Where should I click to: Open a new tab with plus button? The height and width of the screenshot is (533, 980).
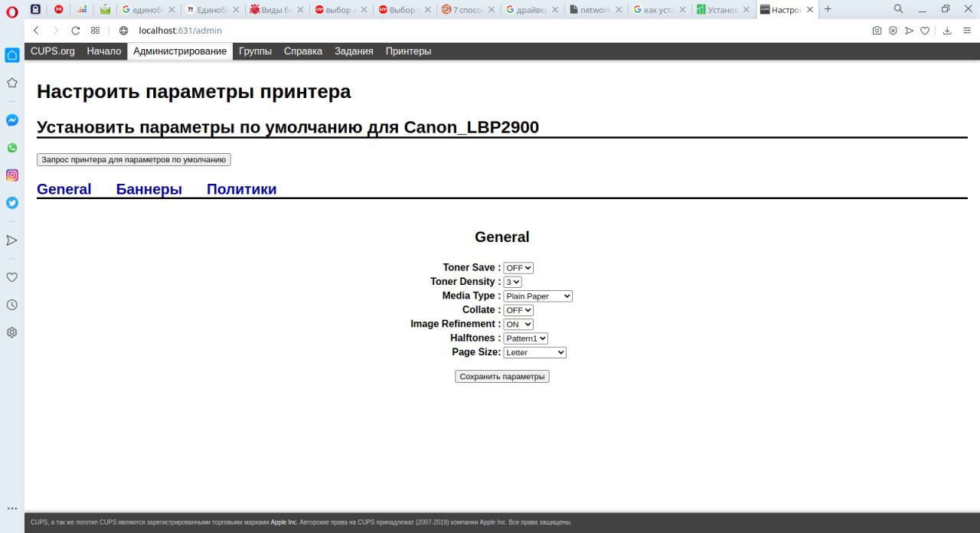(x=828, y=9)
